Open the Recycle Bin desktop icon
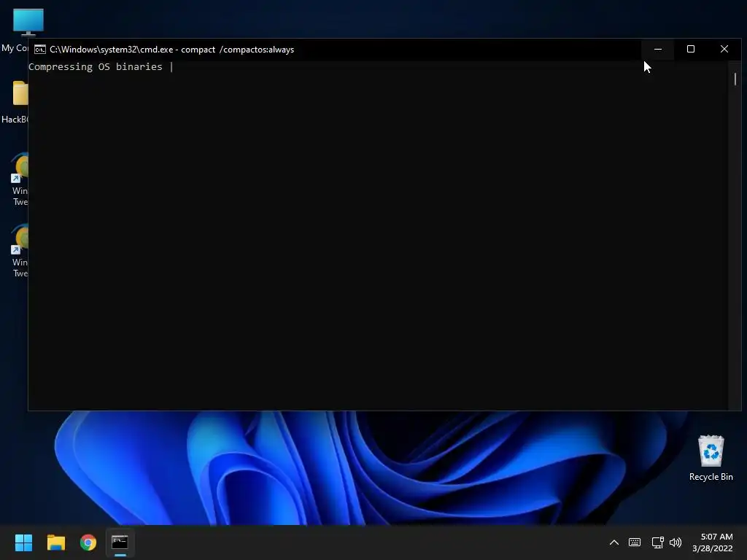The height and width of the screenshot is (560, 747). click(711, 458)
